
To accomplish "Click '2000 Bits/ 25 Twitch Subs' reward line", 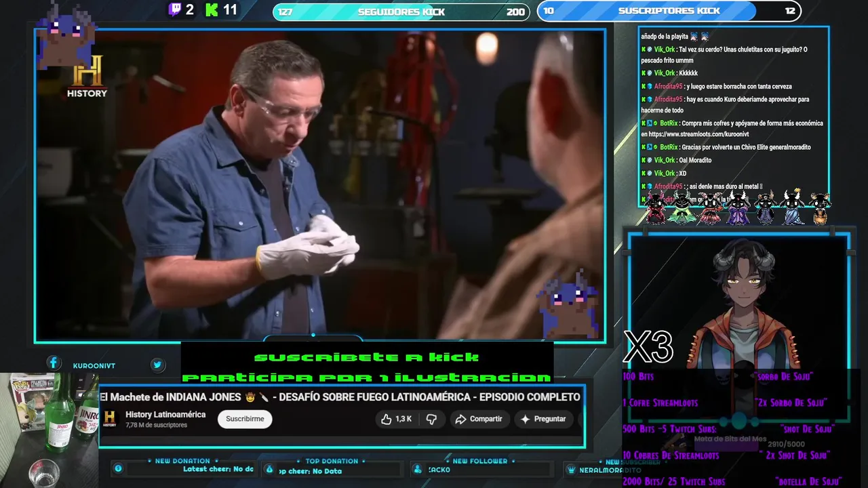I will click(x=673, y=482).
